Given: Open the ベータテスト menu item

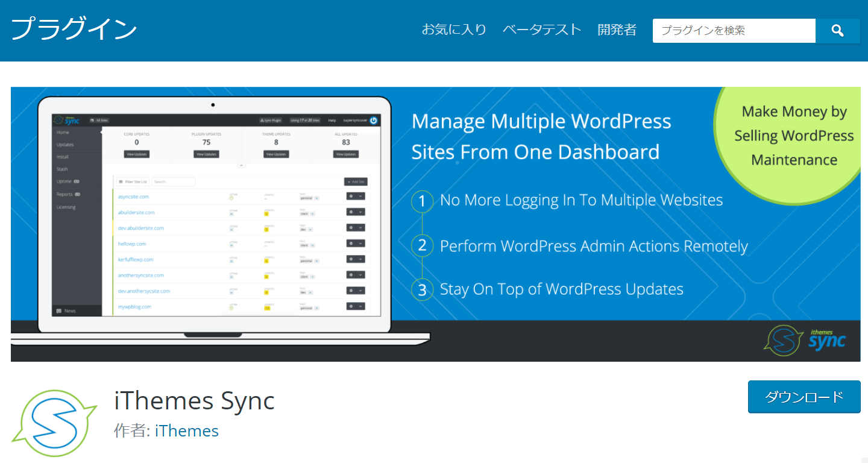Looking at the screenshot, I should (542, 30).
